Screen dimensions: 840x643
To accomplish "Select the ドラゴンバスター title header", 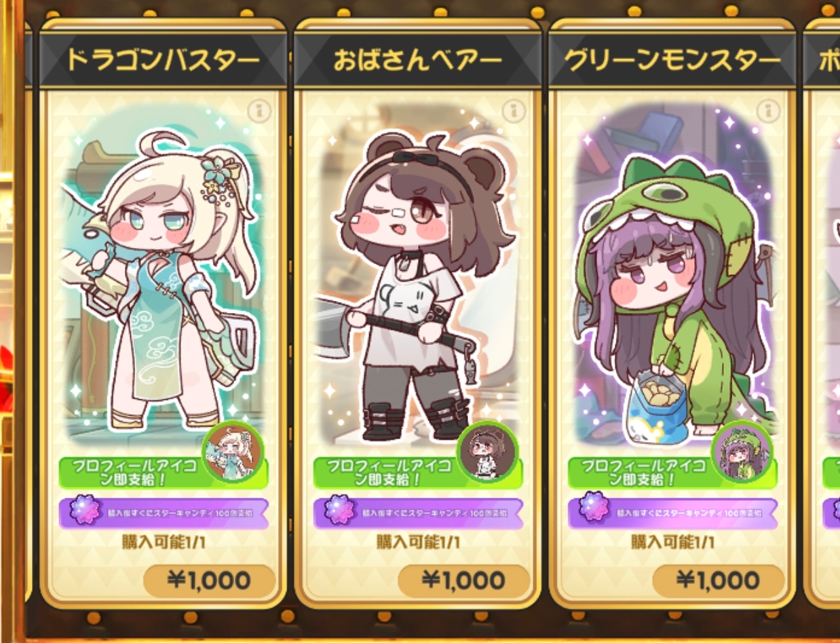I will coord(163,61).
